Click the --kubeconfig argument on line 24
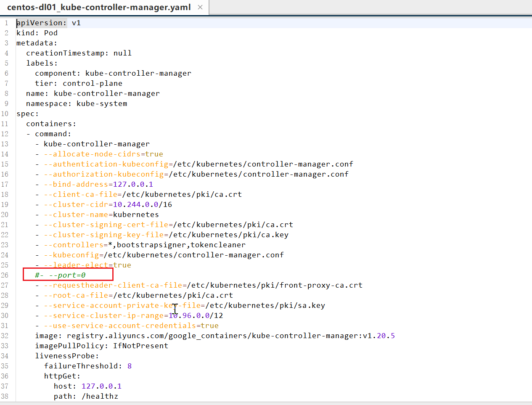 point(164,255)
